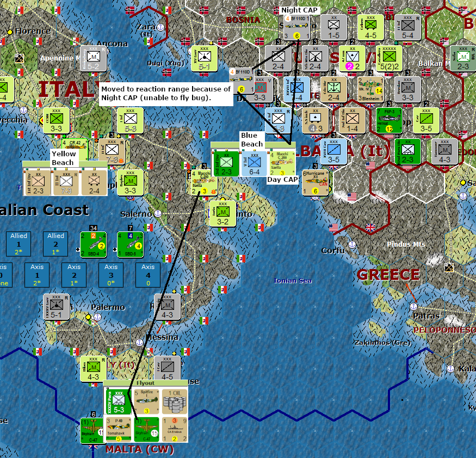
Task: Click the Blue Beach label
Action: [x=252, y=139]
